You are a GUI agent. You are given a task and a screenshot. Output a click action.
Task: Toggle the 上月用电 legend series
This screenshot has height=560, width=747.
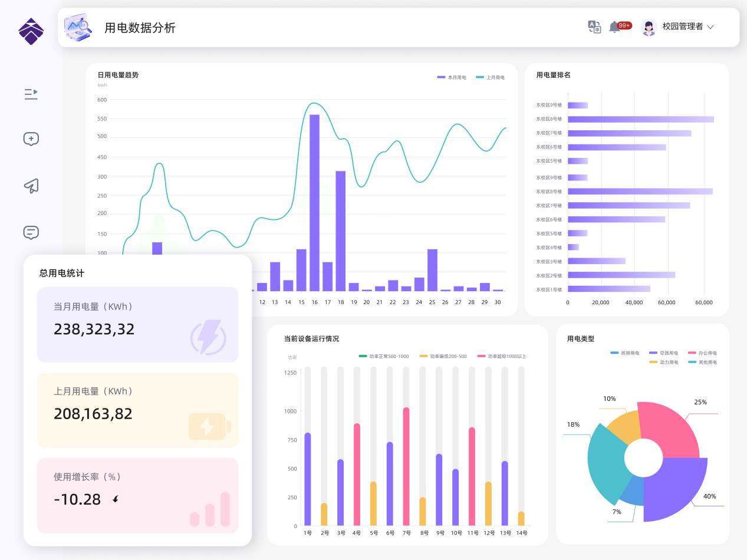tap(490, 77)
